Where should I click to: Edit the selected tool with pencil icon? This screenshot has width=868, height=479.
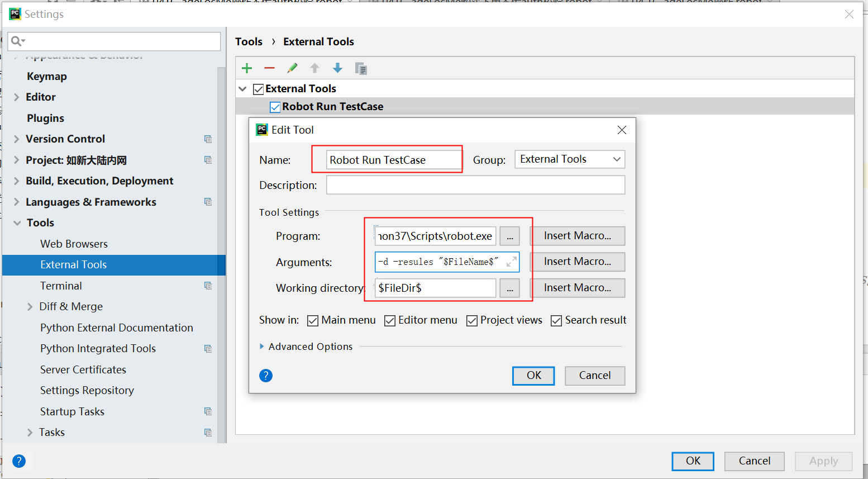coord(292,68)
